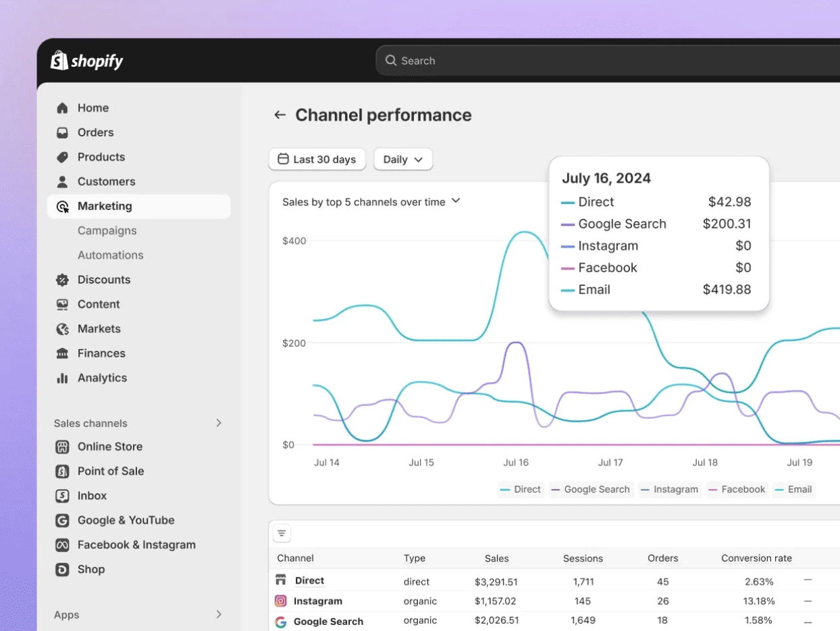Click the Products tag icon
The image size is (840, 631).
(63, 157)
